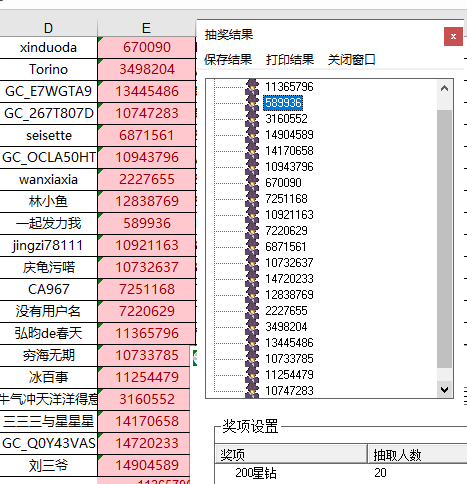Viewport: 467px width, 484px height.
Task: Click column E cell with 13445486
Action: (x=147, y=92)
